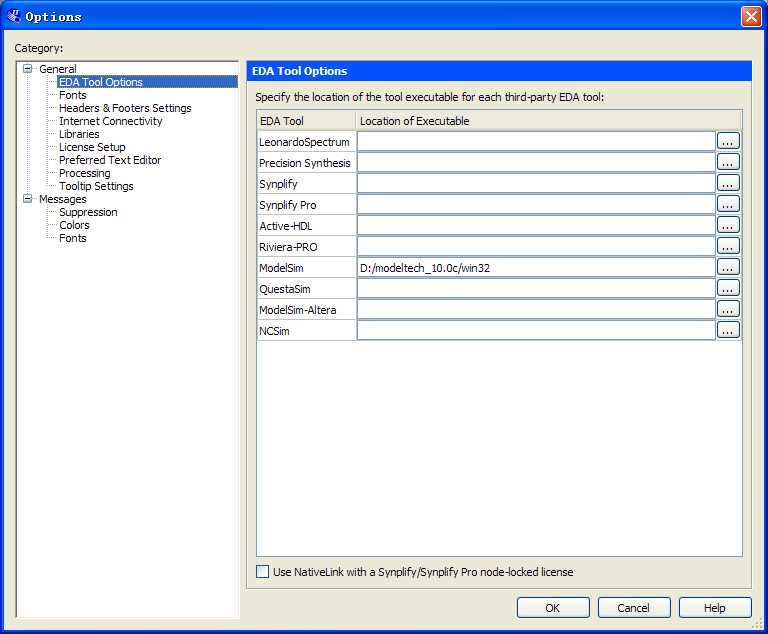Browse for Active-HDL executable location

pos(728,225)
